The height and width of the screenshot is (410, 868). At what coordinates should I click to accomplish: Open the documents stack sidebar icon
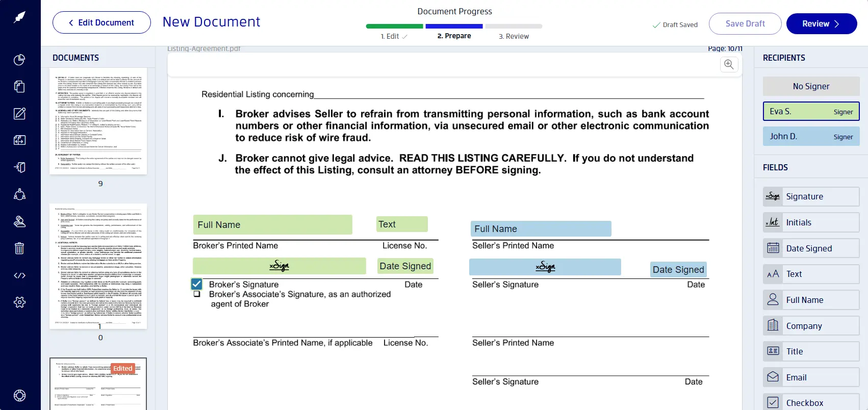[19, 87]
